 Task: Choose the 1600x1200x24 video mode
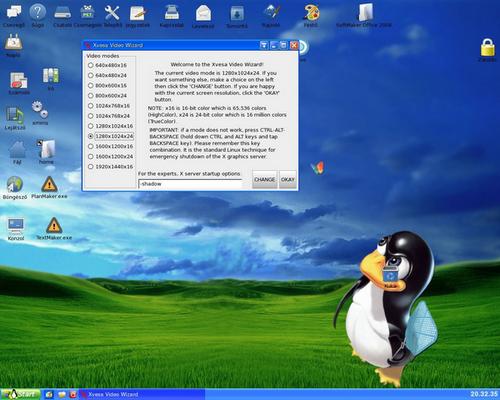click(x=110, y=156)
